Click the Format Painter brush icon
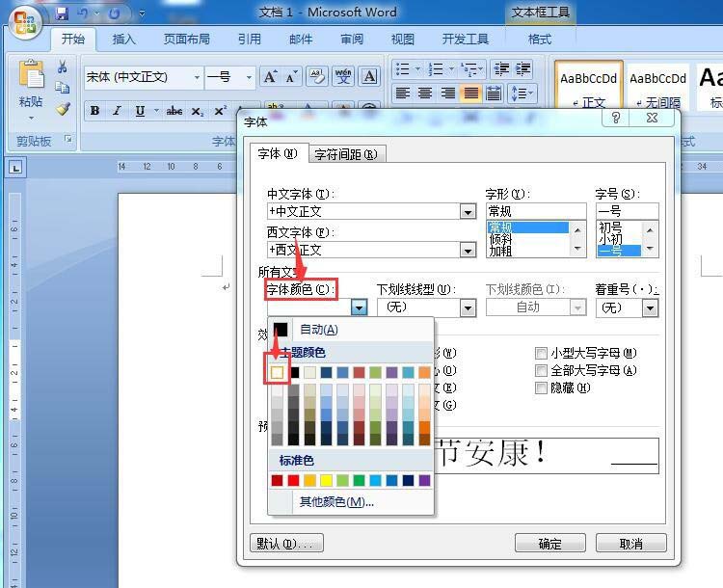723x588 pixels. click(63, 109)
